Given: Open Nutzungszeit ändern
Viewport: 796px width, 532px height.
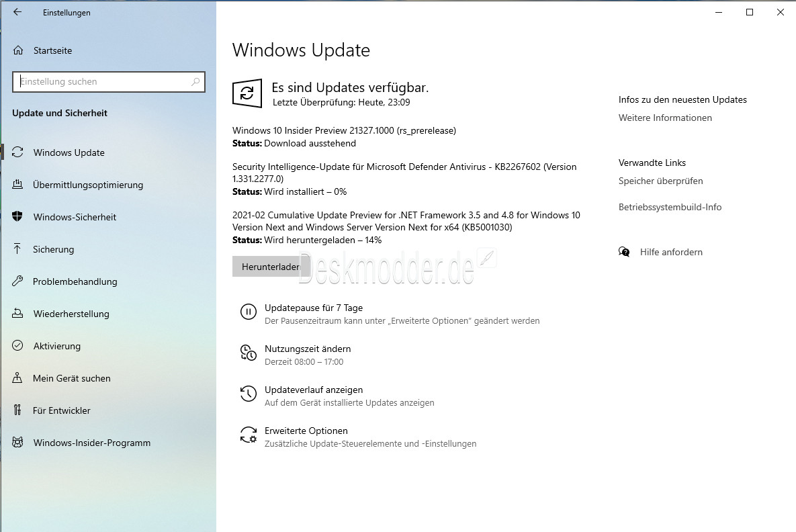Looking at the screenshot, I should [308, 349].
